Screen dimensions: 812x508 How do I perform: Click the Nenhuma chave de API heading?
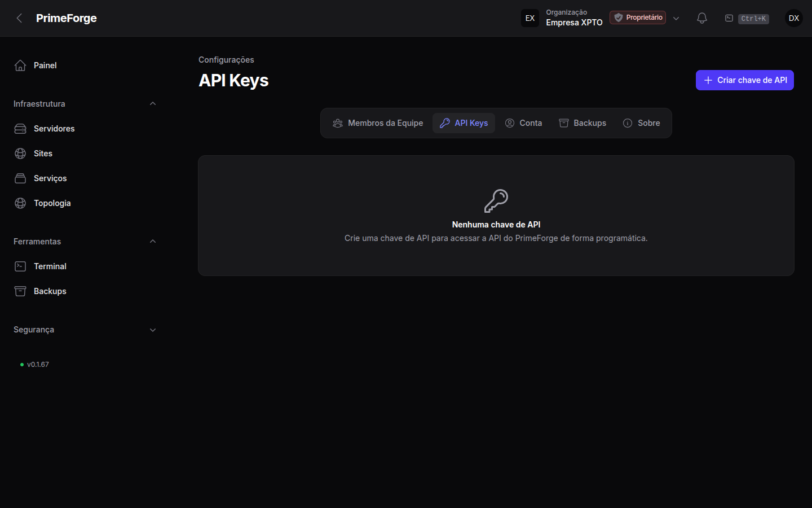(496, 225)
